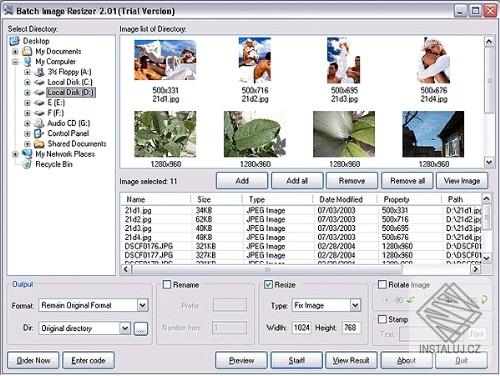
Task: Click the Audio CD (G:) drive icon
Action: [x=39, y=123]
